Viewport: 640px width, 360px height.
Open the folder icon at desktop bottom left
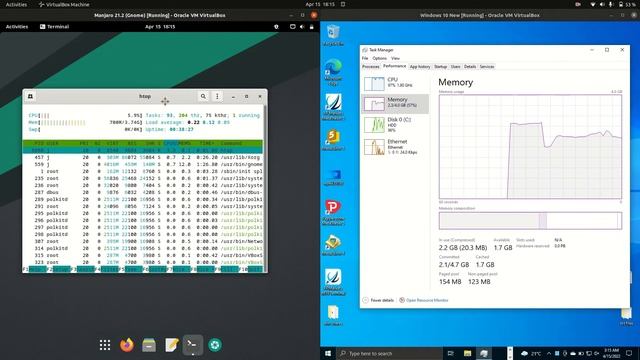click(x=333, y=315)
